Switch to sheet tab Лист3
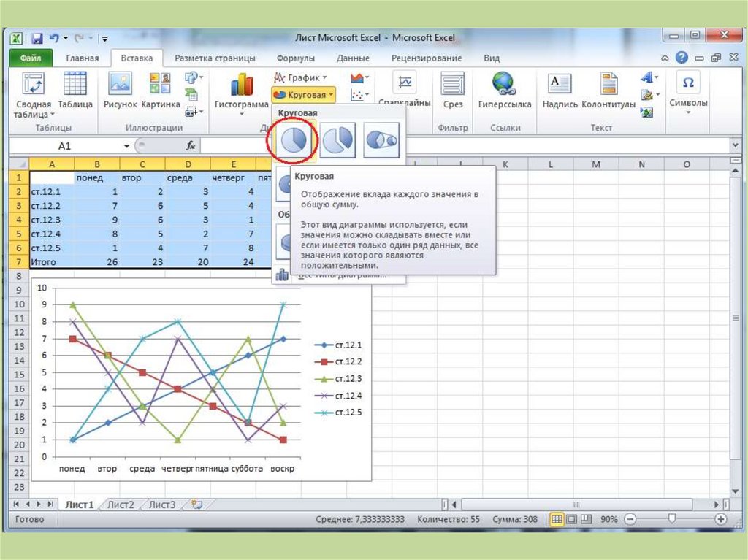This screenshot has height=560, width=748. pos(162,505)
